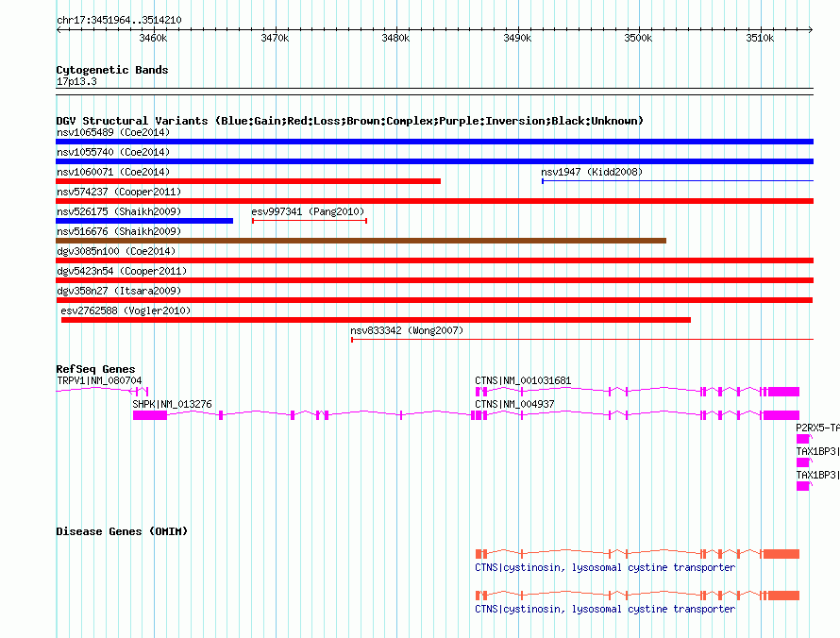Click the nsv1065489 (Coe2014) blue gain bar
The width and height of the screenshot is (840, 638).
[x=434, y=142]
